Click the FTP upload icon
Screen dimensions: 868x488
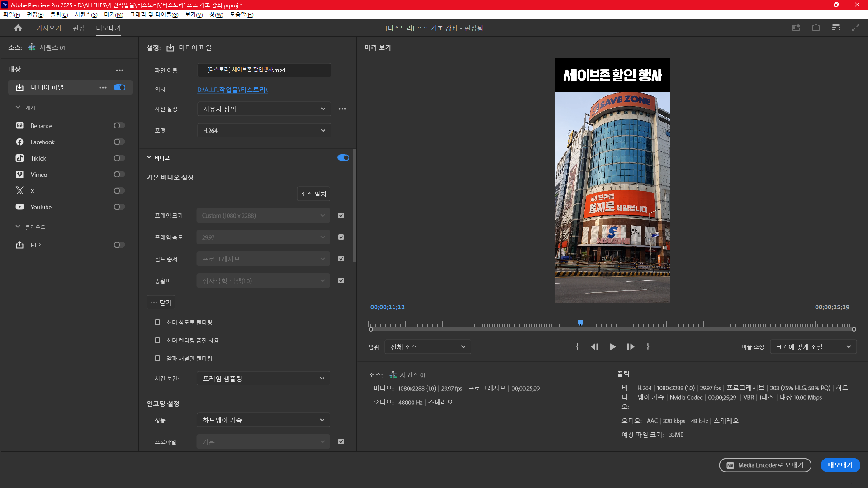(20, 245)
